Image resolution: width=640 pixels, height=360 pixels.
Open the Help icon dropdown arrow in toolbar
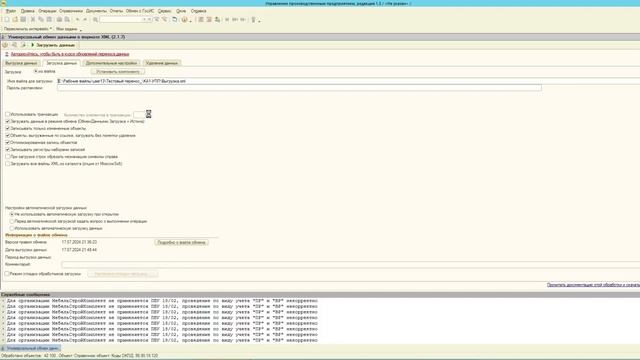pos(190,21)
